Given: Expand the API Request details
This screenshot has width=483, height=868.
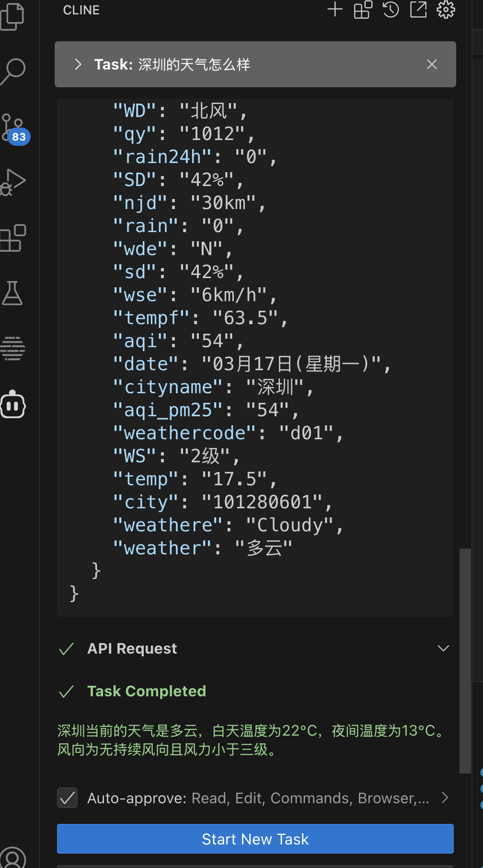Looking at the screenshot, I should coord(443,648).
